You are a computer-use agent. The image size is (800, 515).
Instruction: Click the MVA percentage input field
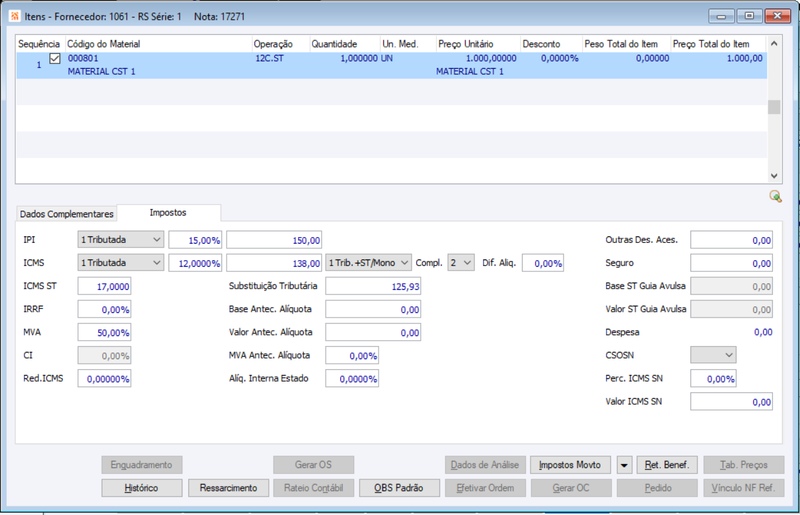pos(104,332)
